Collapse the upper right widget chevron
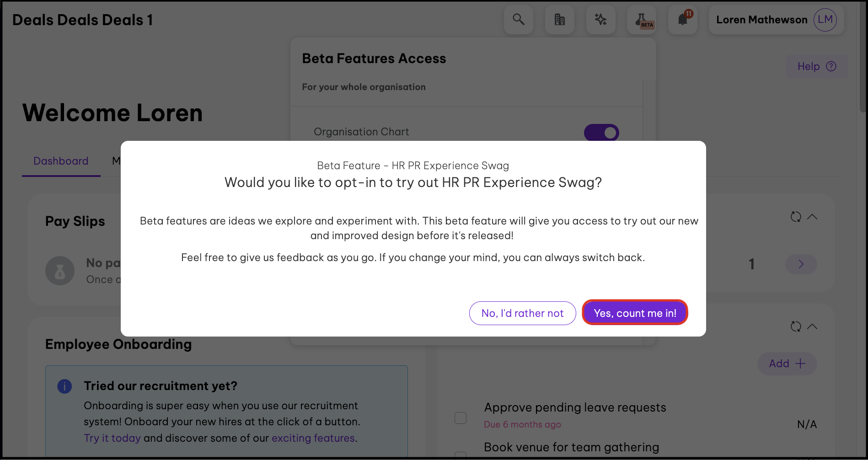Screen dimensions: 868x460 point(812,217)
